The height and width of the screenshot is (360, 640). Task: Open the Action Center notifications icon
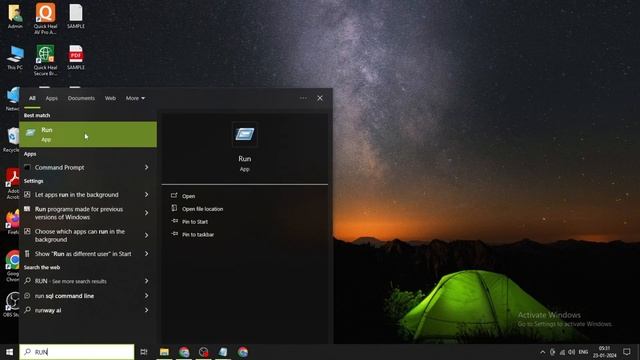coord(627,352)
